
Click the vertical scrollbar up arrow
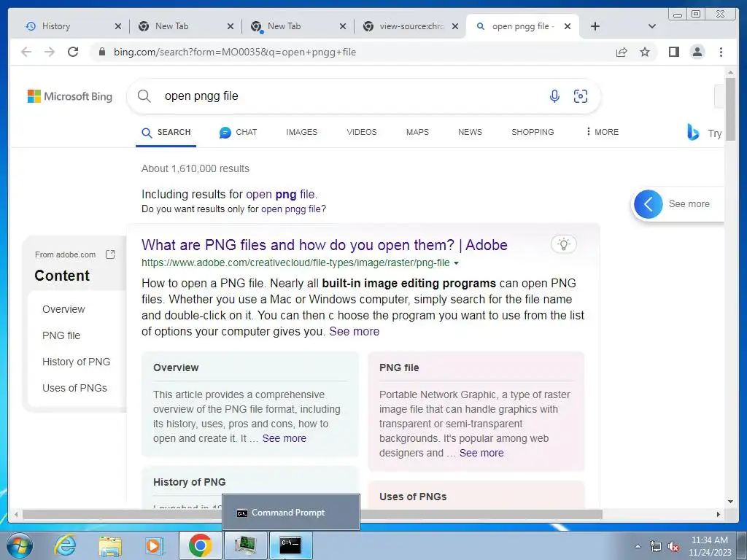click(x=730, y=73)
